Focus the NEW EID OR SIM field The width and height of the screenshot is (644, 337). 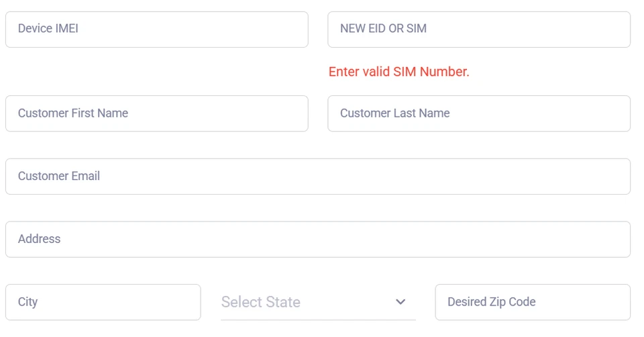point(478,29)
